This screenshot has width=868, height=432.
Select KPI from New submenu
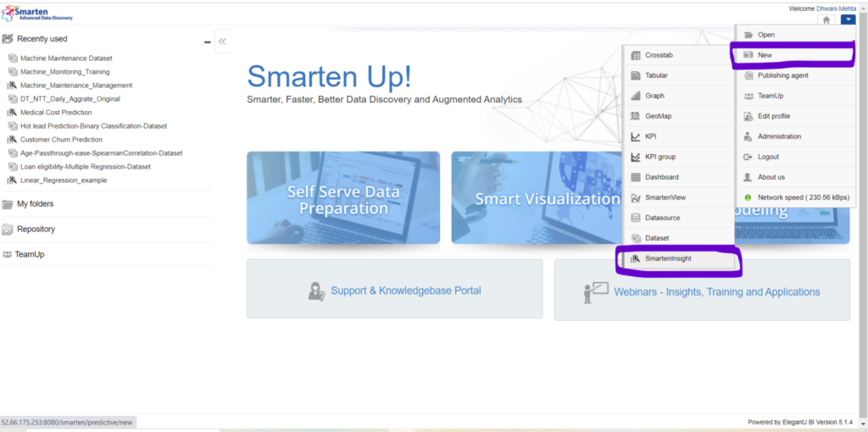tap(679, 136)
